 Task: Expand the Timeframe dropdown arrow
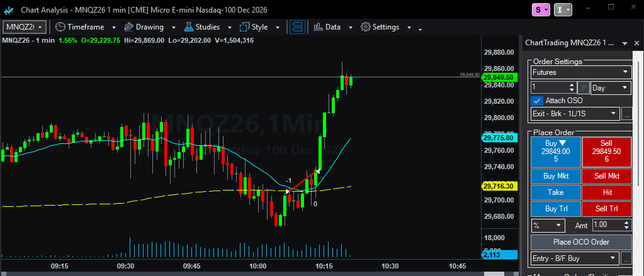pyautogui.click(x=113, y=28)
